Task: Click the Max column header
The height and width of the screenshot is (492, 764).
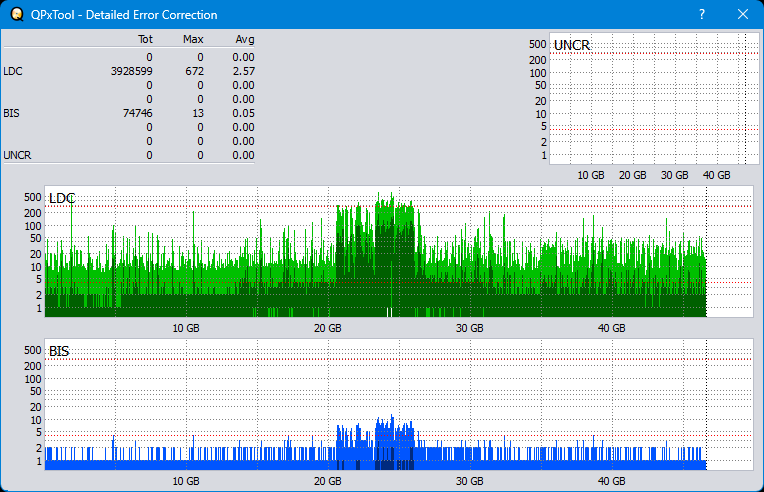Action: tap(193, 39)
